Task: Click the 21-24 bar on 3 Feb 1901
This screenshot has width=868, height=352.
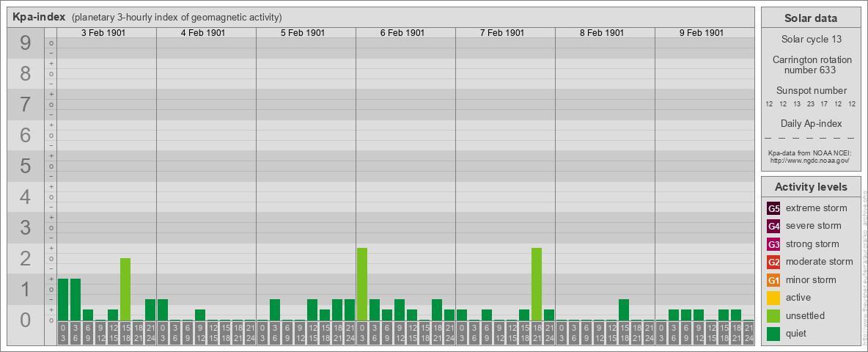Action: [150, 310]
